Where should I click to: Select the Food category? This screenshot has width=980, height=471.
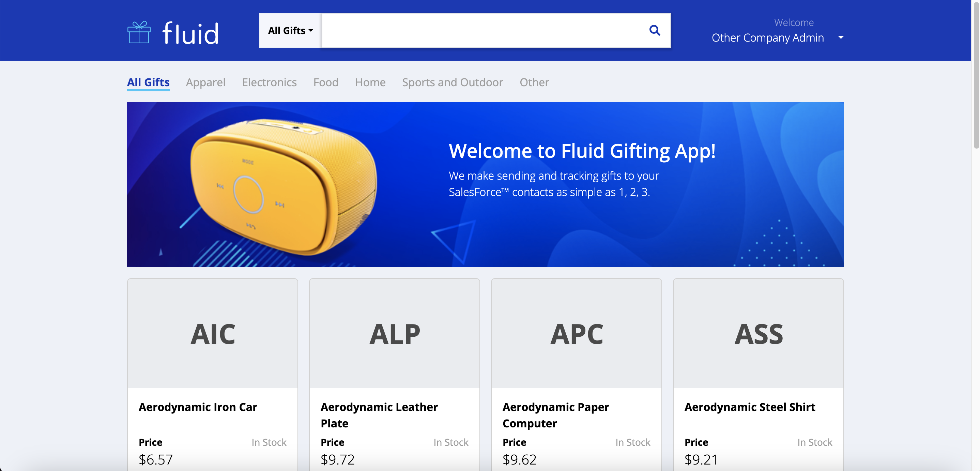point(326,82)
